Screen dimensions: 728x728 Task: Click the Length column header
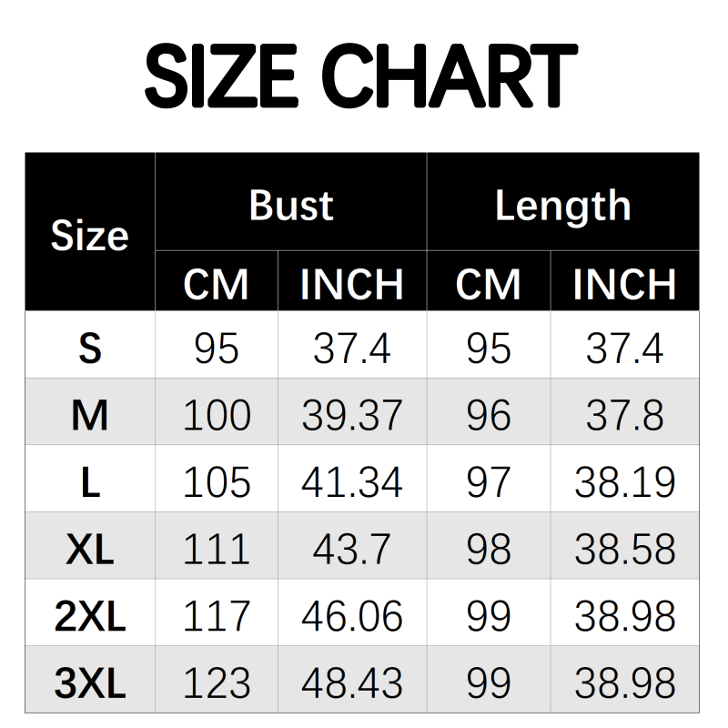click(x=562, y=206)
